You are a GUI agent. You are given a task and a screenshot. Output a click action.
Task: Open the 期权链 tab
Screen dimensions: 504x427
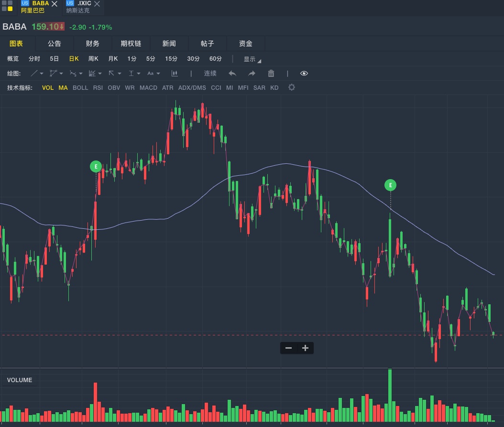tap(131, 43)
